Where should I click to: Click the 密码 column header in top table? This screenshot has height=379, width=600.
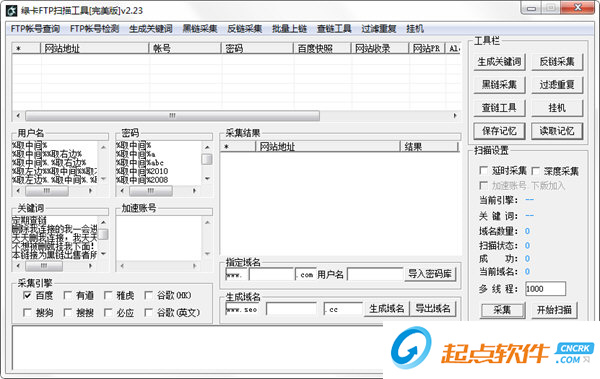coord(257,48)
